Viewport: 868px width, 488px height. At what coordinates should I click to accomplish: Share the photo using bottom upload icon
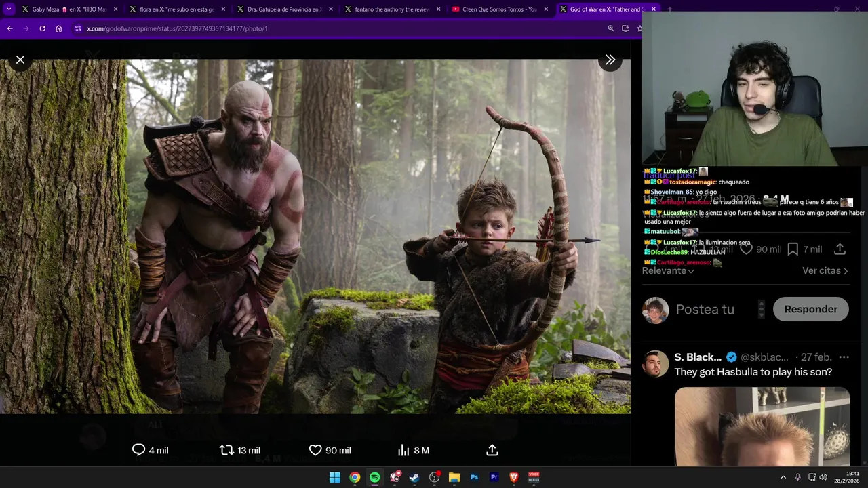click(x=492, y=450)
